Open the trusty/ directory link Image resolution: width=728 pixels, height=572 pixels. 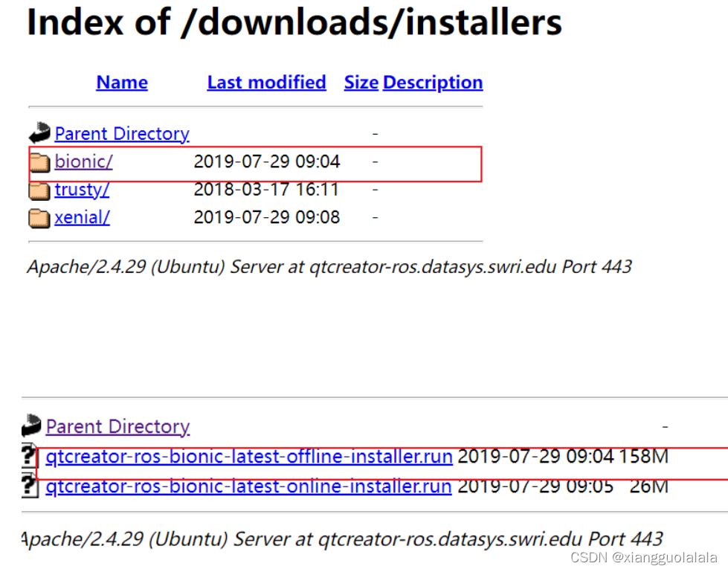pos(81,190)
